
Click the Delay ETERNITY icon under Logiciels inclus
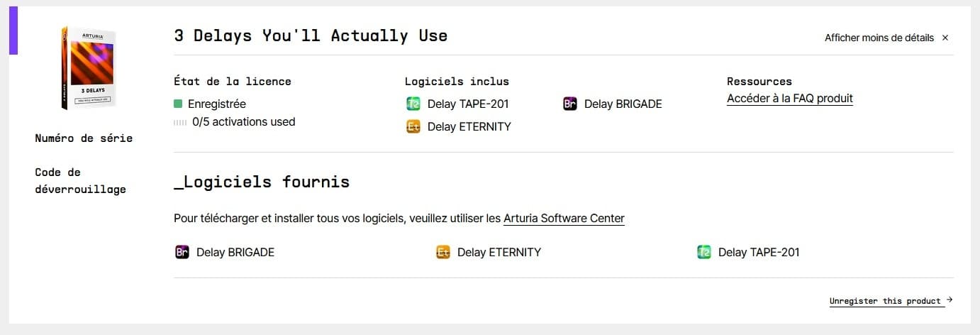click(413, 126)
